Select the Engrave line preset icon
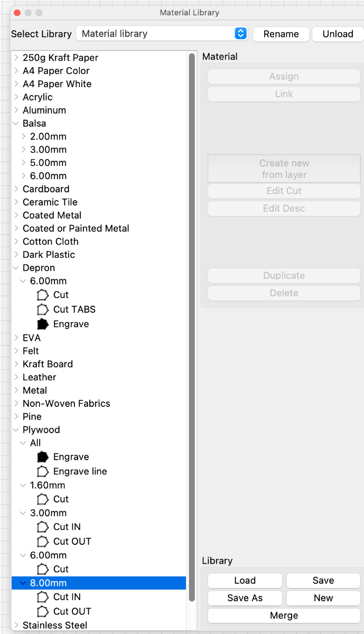Viewport: 364px width, 634px height. point(43,471)
